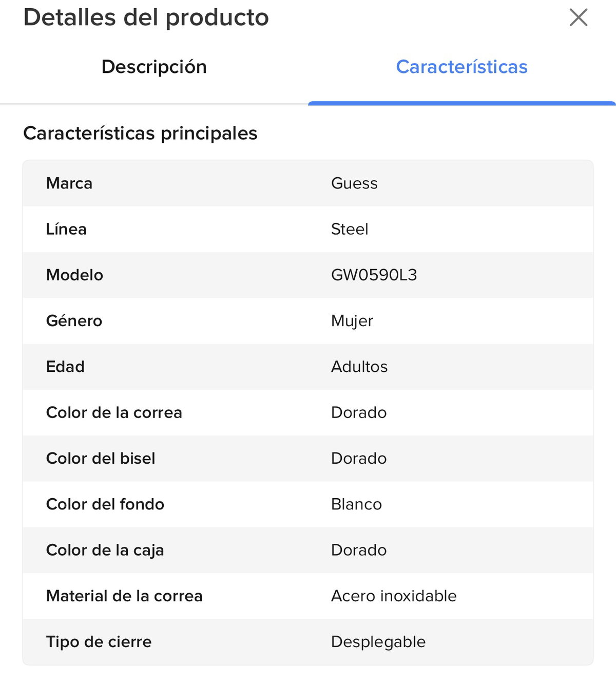Switch to the Descripción tab
This screenshot has height=682, width=616.
click(154, 67)
